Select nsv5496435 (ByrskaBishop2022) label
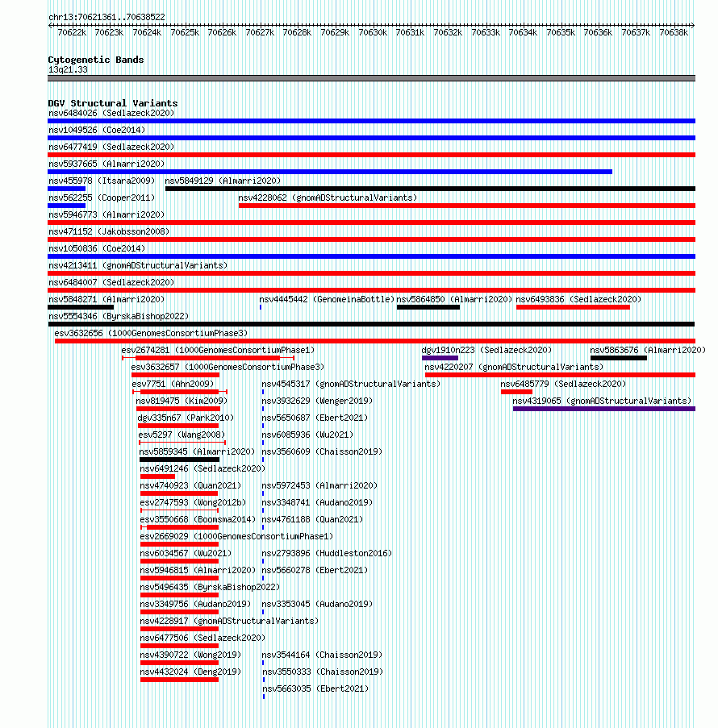The image size is (718, 728). click(x=210, y=588)
